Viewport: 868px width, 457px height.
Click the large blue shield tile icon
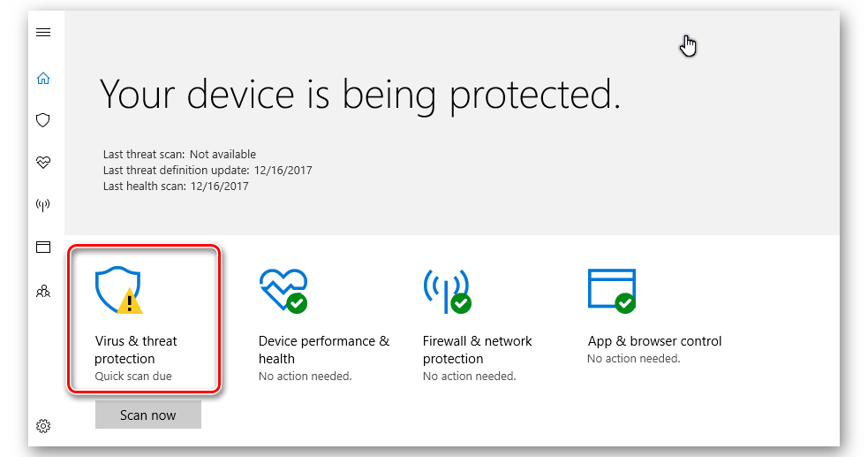click(118, 290)
